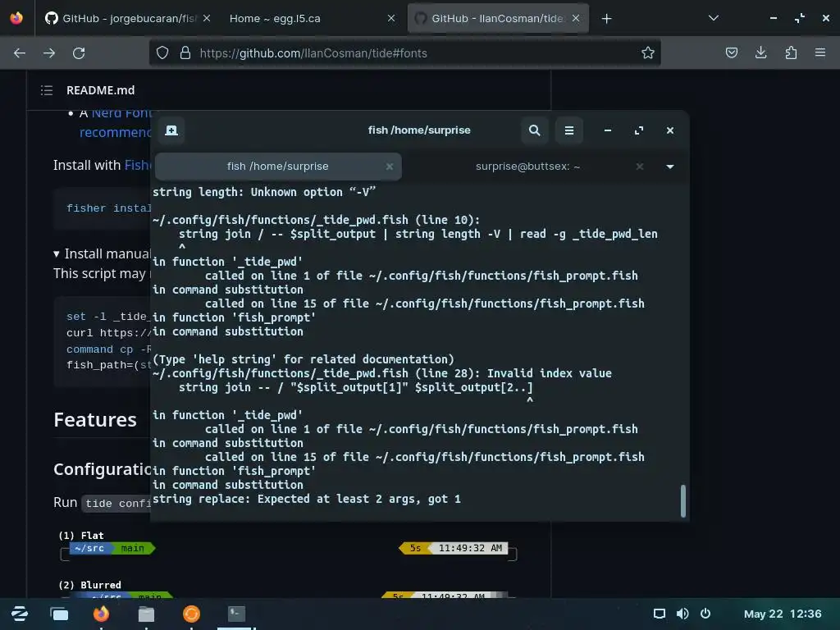
Task: Click the 'Configuration' heading
Action: point(103,470)
